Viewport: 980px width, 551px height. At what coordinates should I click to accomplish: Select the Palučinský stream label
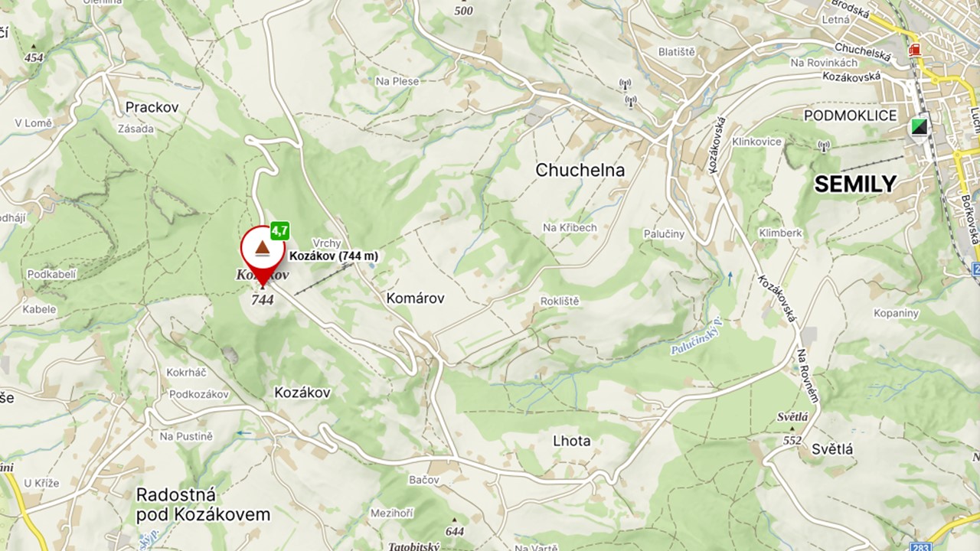tap(697, 342)
